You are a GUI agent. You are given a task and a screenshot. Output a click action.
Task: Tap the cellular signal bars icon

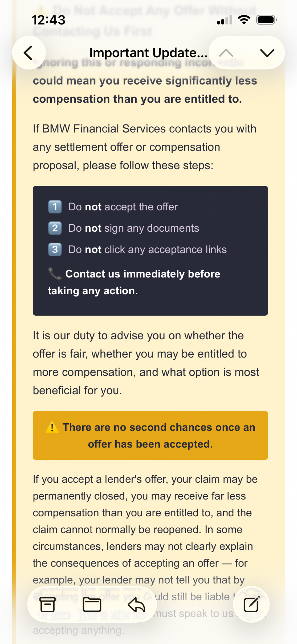click(x=224, y=20)
